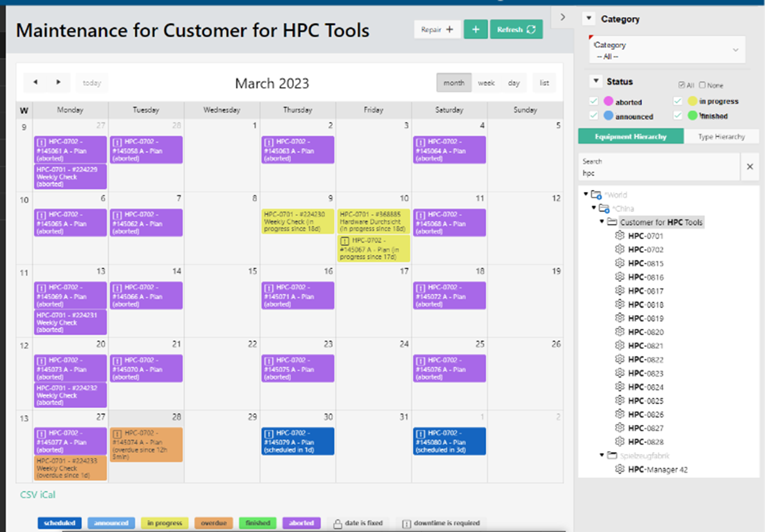The image size is (765, 532).
Task: Switch to the Type Hierarchy tab
Action: pos(721,136)
